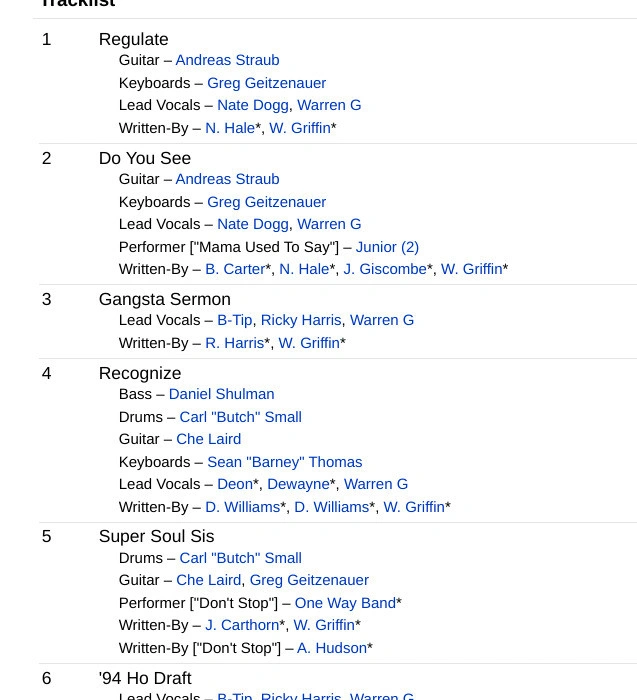Open J. Giscombe writer link
Viewport: 637px width, 700px height.
(385, 269)
